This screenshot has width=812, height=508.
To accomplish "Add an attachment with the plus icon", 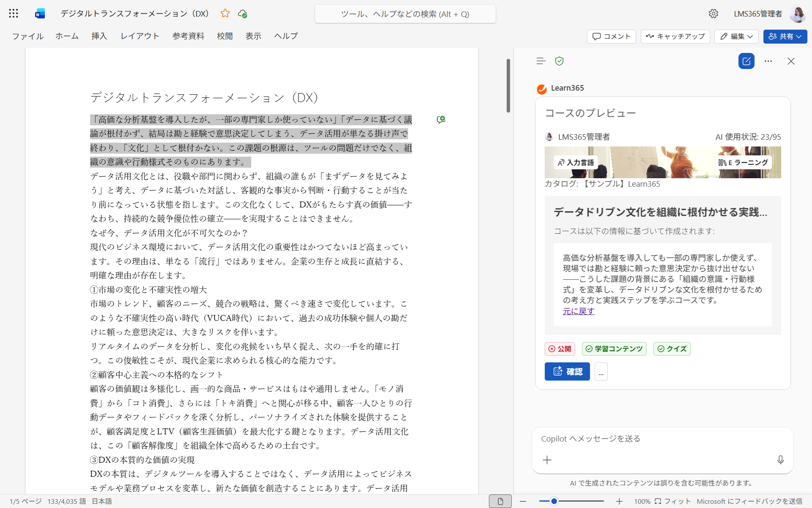I will [x=547, y=460].
